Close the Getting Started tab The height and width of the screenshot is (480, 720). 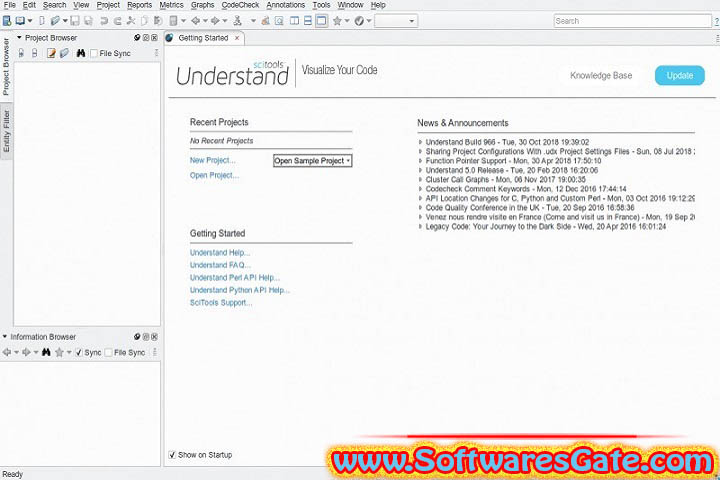[x=237, y=38]
